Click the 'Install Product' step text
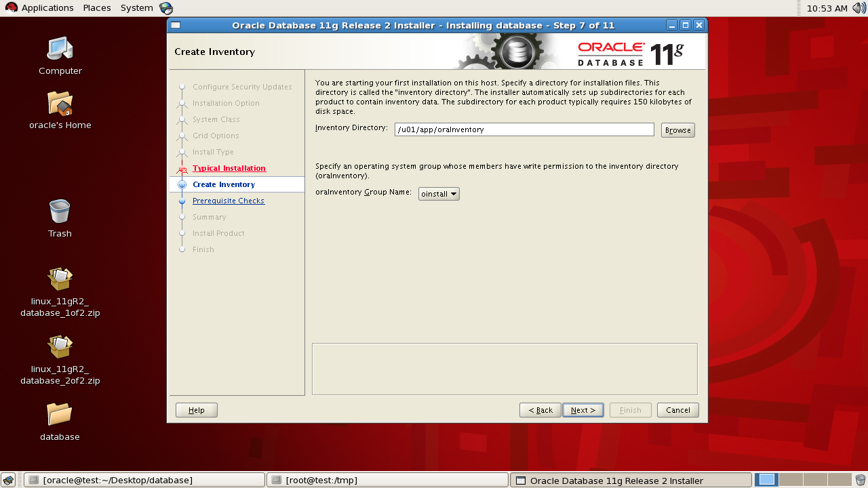868x488 pixels. (x=218, y=233)
